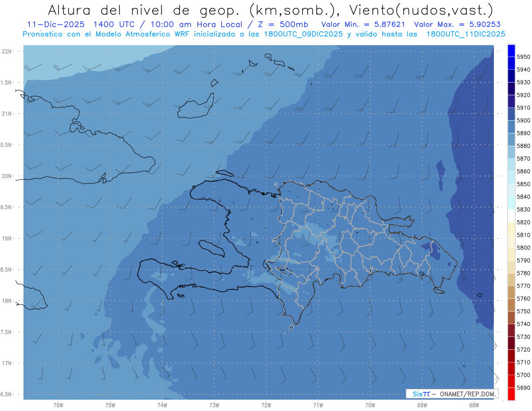Click the bright red swatch below 5690
The height and width of the screenshot is (411, 532).
tap(511, 394)
